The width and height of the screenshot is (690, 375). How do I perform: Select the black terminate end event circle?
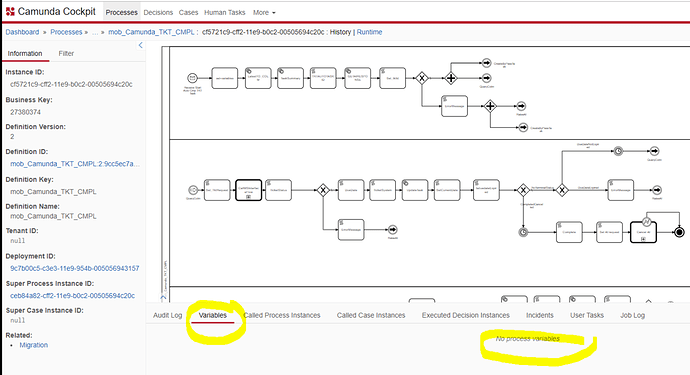click(679, 232)
